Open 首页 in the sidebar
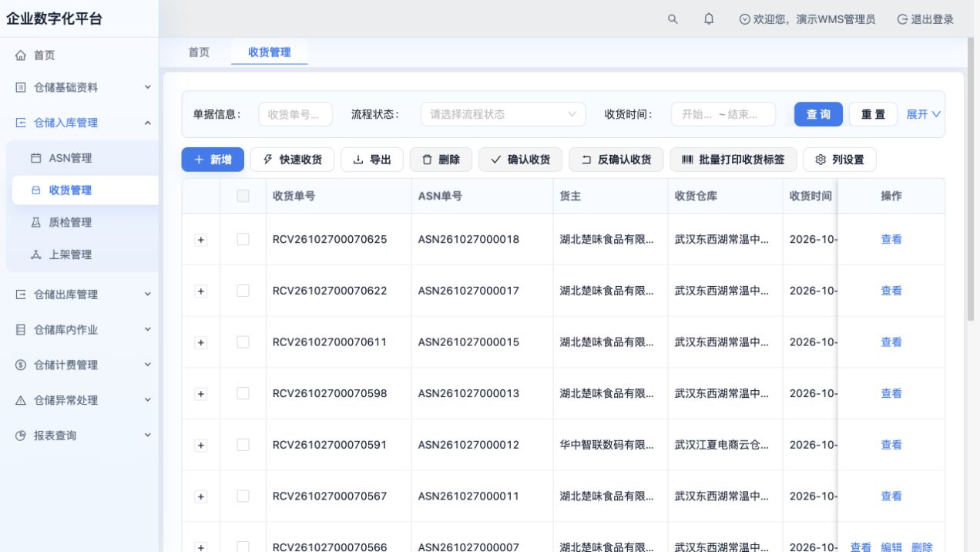The width and height of the screenshot is (980, 552). 79,56
